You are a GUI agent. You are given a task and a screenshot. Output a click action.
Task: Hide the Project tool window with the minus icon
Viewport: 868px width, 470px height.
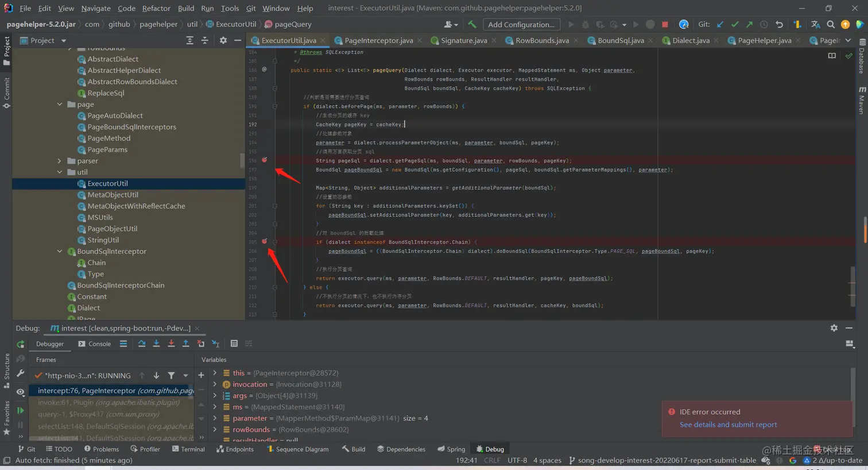coord(238,40)
